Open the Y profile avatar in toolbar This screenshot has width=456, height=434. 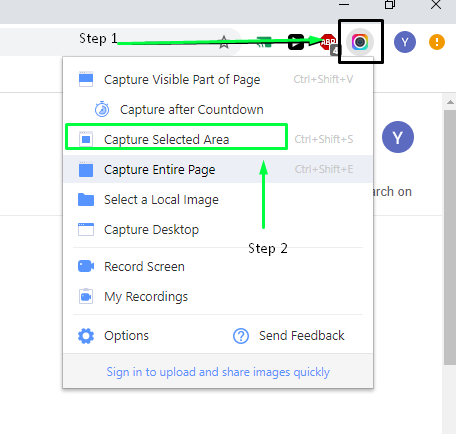[405, 42]
